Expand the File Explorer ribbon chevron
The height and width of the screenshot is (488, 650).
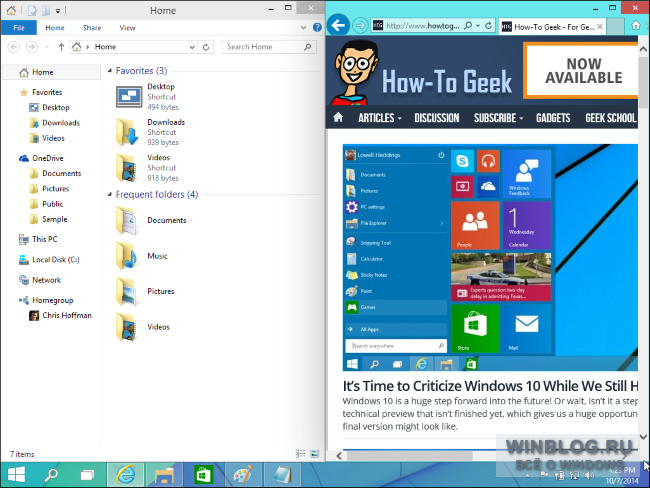click(x=303, y=28)
